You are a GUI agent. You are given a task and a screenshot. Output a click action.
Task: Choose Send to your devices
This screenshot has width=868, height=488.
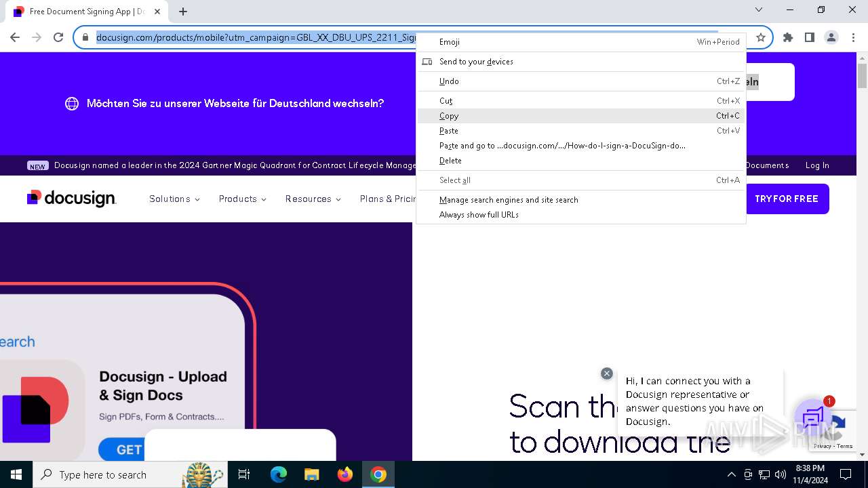click(581, 62)
